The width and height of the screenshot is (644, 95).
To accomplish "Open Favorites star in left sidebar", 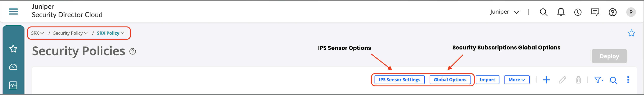I will pos(13,49).
